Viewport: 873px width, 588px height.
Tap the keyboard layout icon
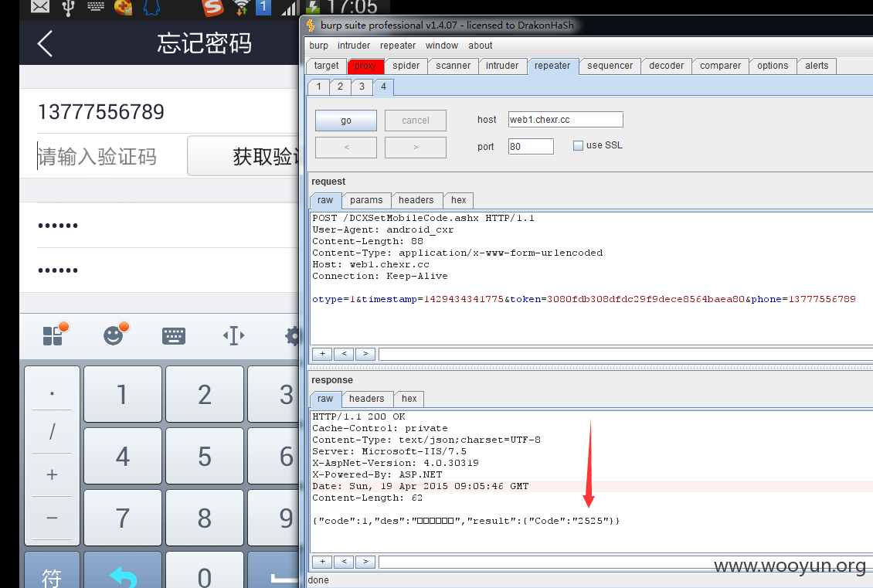174,336
